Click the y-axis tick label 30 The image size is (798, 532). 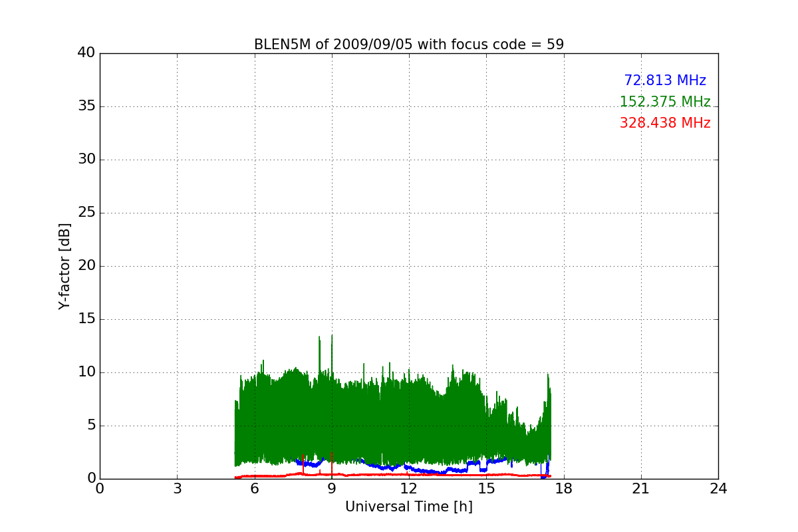click(86, 159)
